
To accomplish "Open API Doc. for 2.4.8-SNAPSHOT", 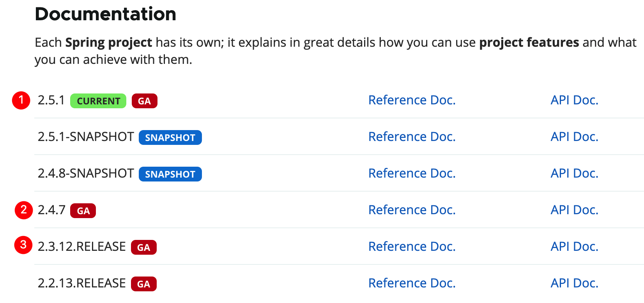I will [574, 173].
